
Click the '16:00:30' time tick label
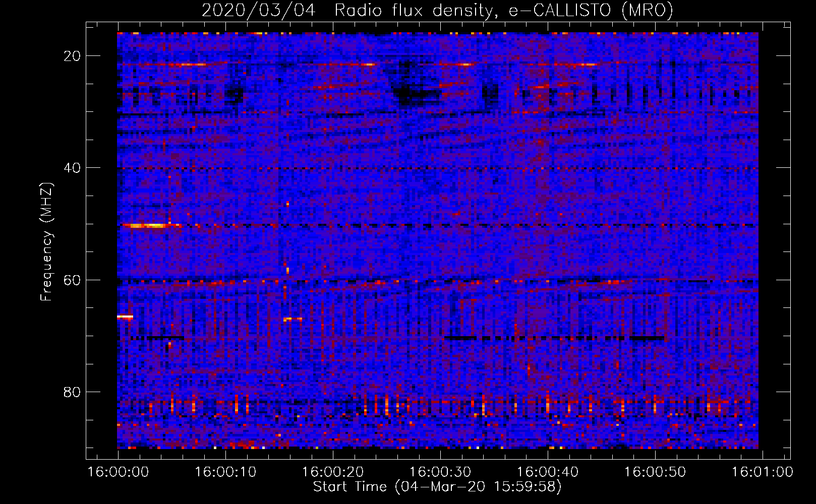pos(440,472)
